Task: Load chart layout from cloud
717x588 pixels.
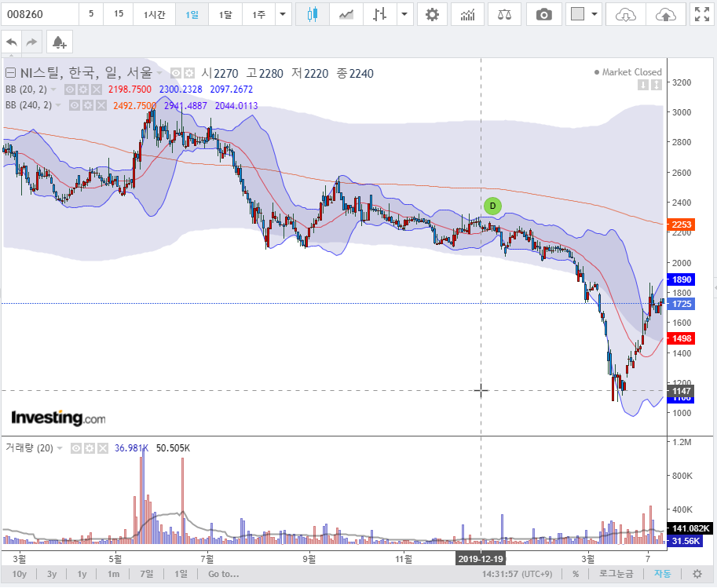Action: click(x=626, y=15)
